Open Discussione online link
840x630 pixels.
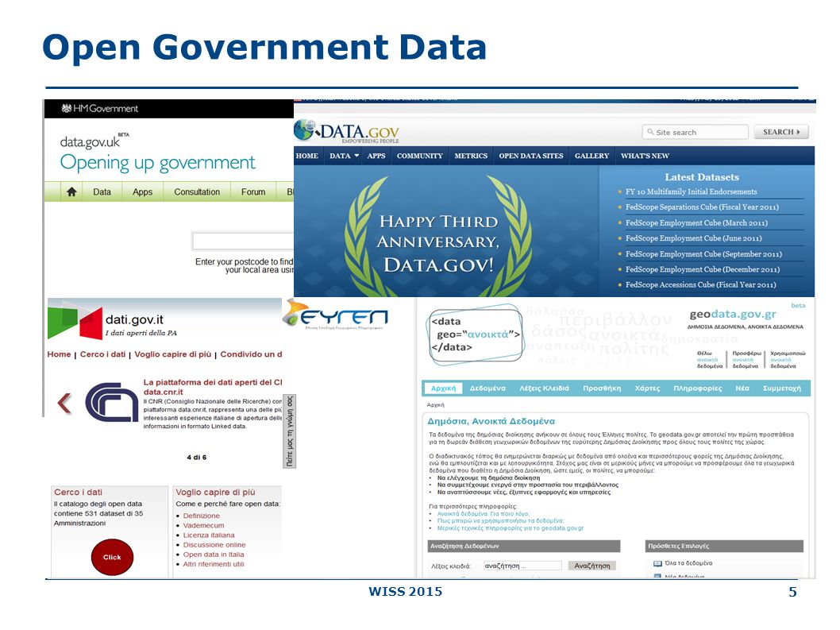(214, 545)
